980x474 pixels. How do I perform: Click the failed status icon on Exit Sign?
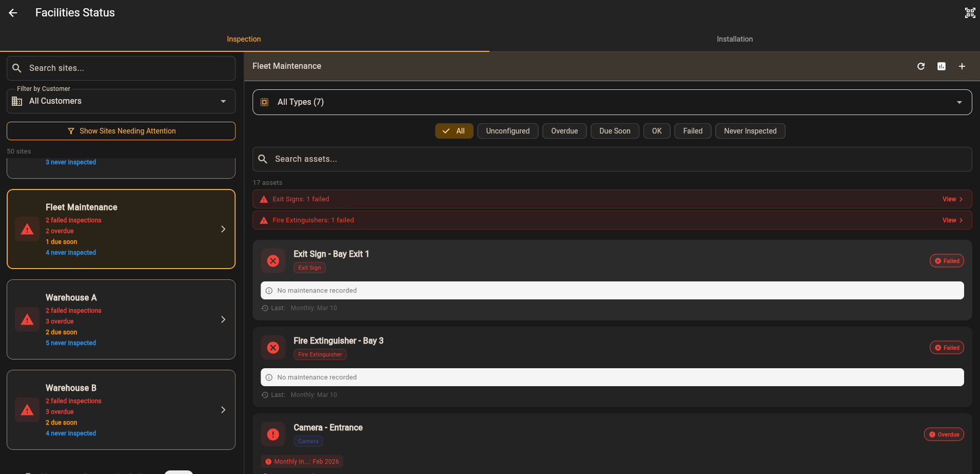pos(273,260)
